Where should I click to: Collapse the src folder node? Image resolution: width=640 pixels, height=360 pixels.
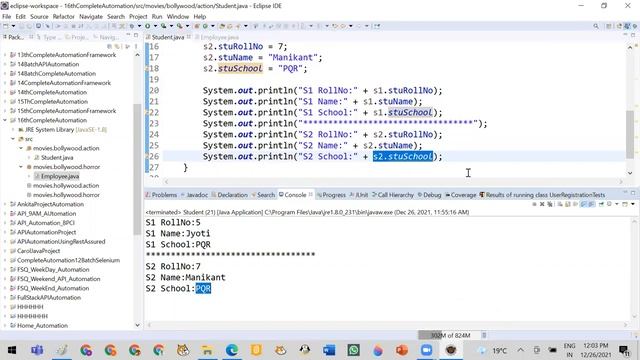pyautogui.click(x=13, y=139)
